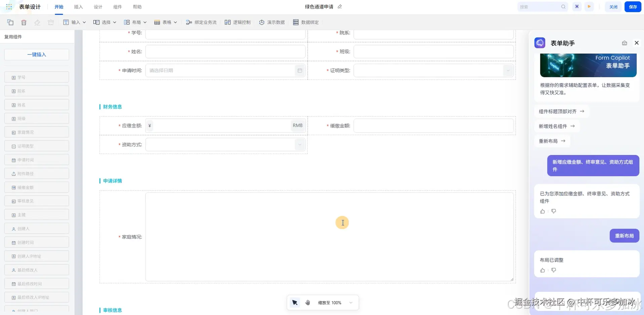This screenshot has width=644, height=315.
Task: Expand the 布局 layout dropdown
Action: point(135,22)
